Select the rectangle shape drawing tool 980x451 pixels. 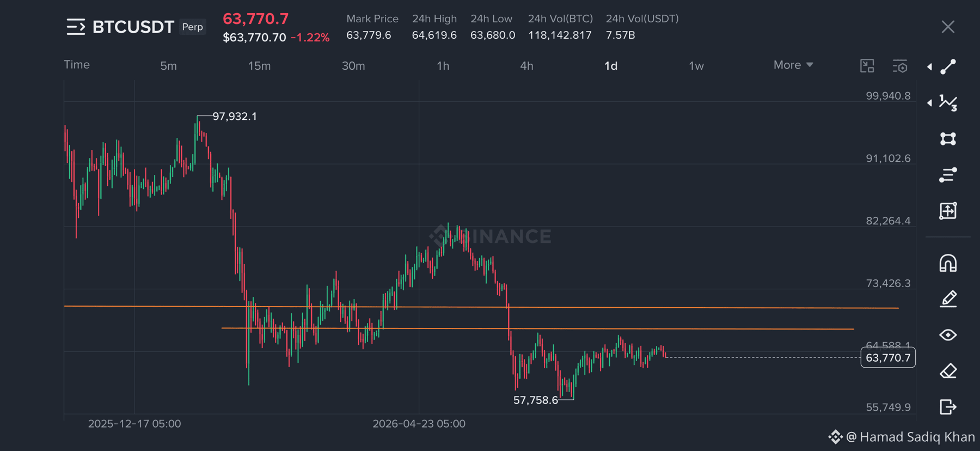[x=948, y=139]
